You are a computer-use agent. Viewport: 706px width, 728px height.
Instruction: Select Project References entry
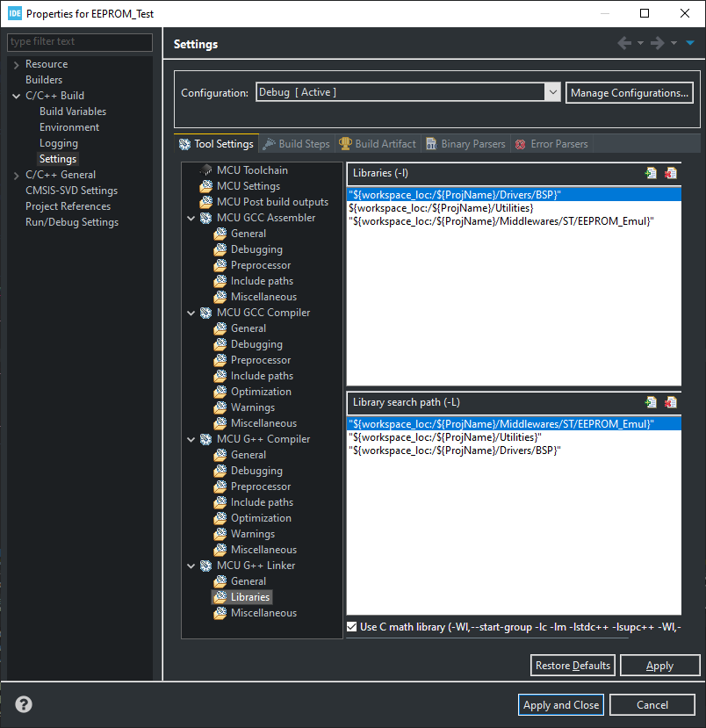(68, 206)
